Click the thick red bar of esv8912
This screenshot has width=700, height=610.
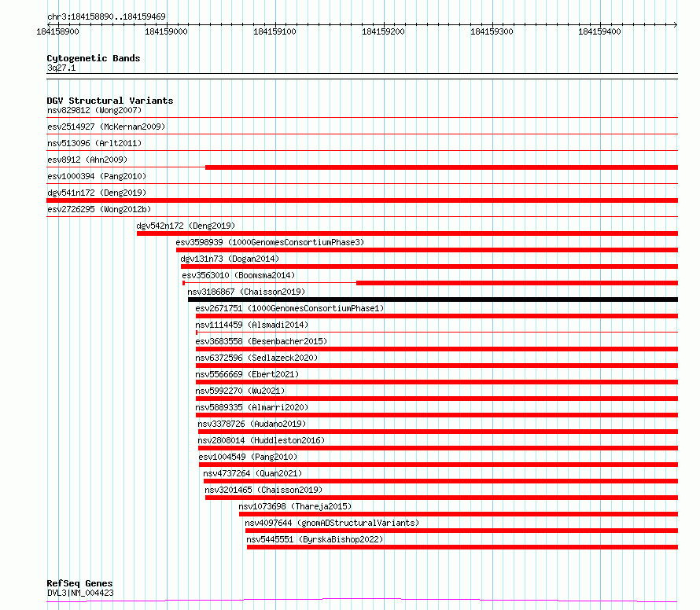coord(441,167)
